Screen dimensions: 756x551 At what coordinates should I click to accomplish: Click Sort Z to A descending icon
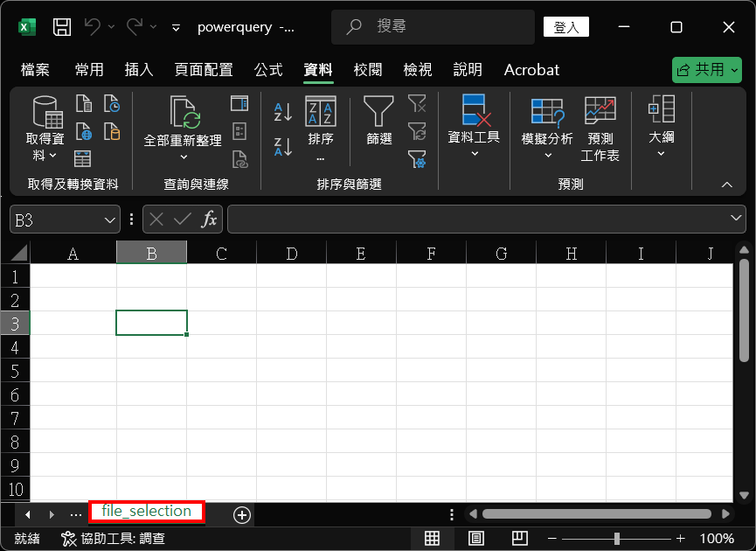[x=283, y=147]
